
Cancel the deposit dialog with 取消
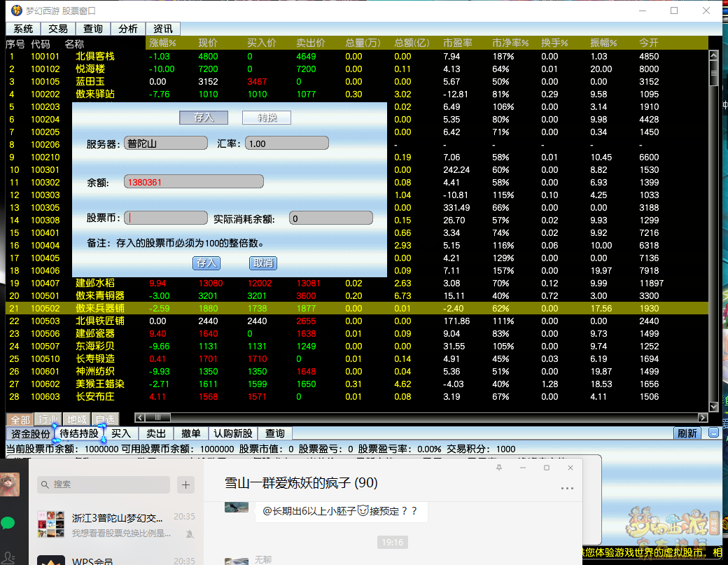tap(263, 263)
